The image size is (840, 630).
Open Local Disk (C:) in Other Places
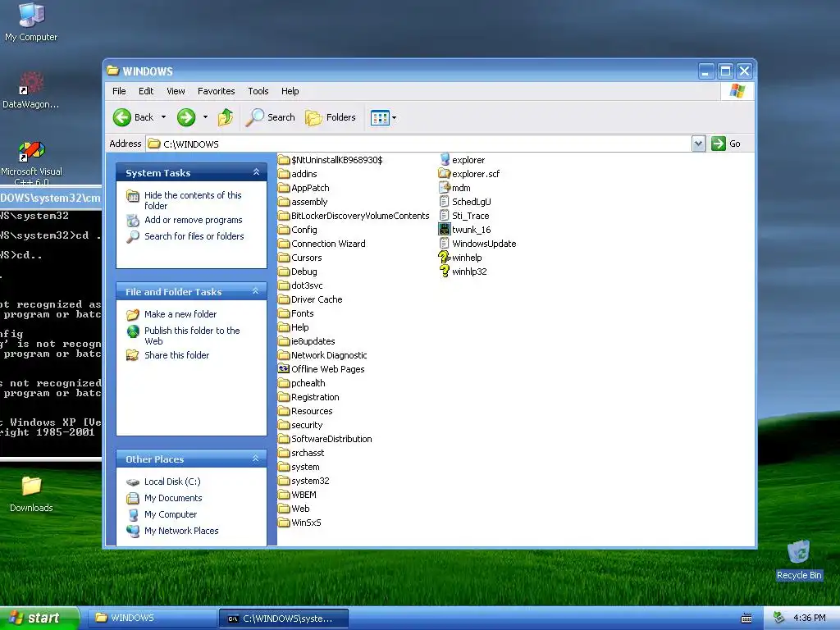(x=172, y=482)
